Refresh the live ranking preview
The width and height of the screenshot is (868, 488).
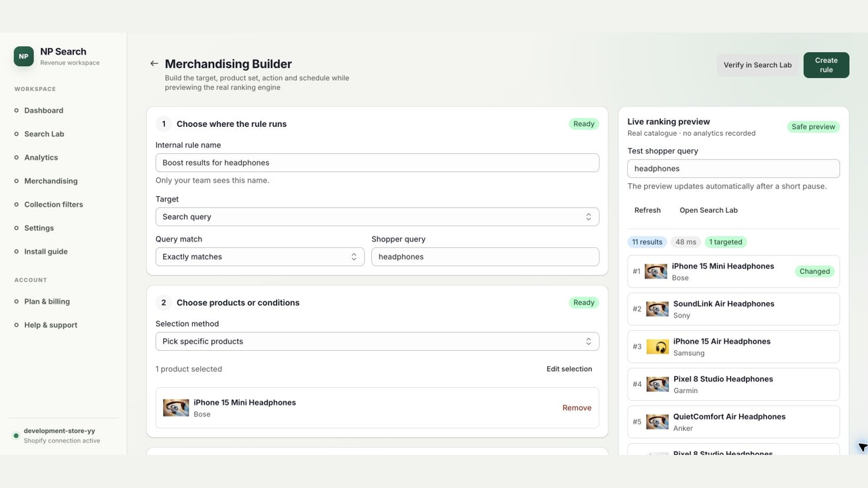pos(647,210)
